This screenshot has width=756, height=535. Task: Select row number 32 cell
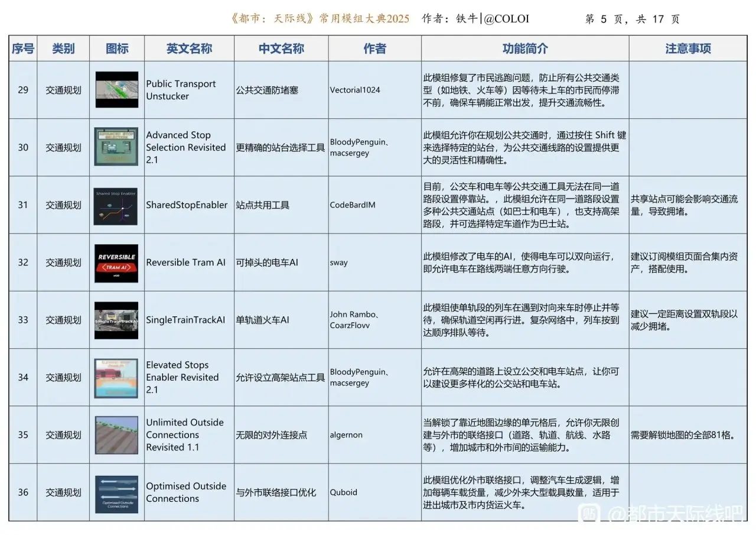(x=23, y=262)
